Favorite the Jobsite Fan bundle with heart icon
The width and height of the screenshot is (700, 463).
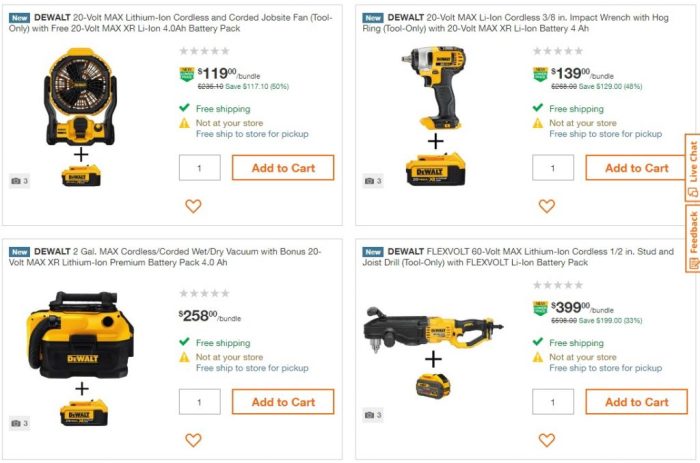(x=193, y=206)
